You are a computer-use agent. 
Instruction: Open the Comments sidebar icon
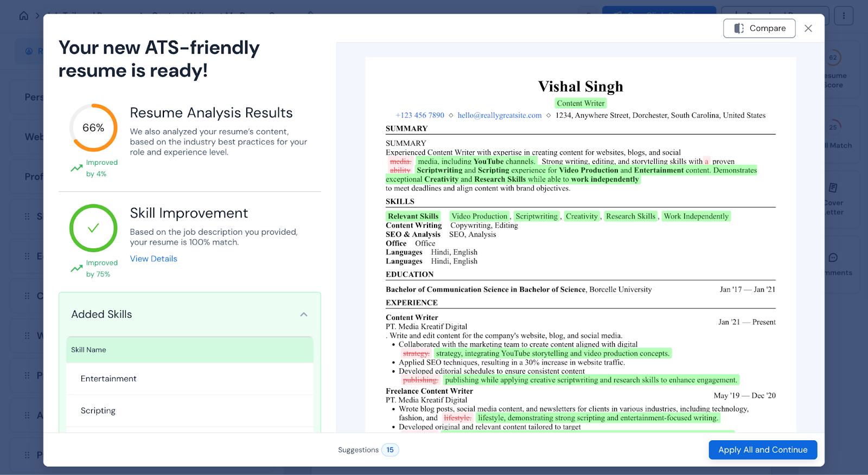click(833, 258)
